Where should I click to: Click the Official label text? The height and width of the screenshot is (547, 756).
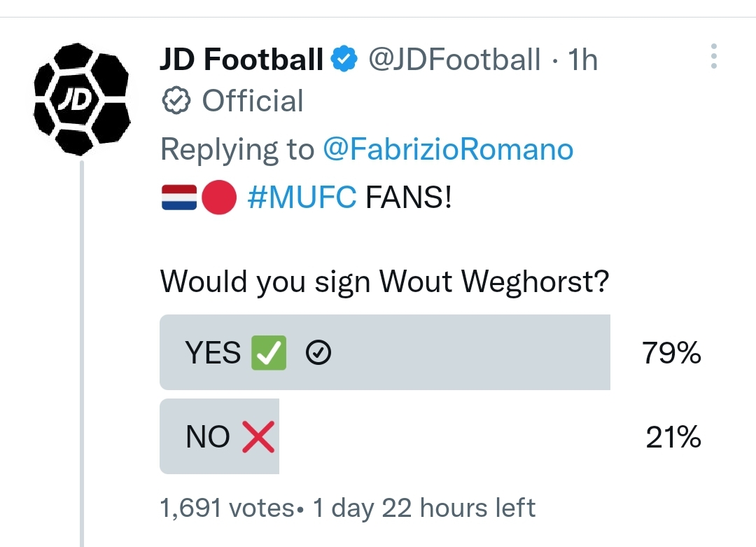click(253, 102)
